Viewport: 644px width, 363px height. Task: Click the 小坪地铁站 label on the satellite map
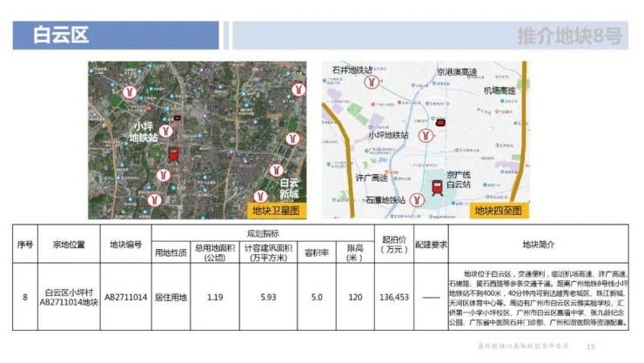coord(144,131)
